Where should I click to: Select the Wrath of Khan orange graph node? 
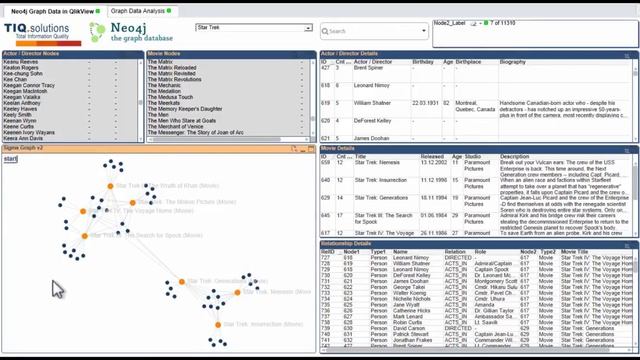[110, 186]
